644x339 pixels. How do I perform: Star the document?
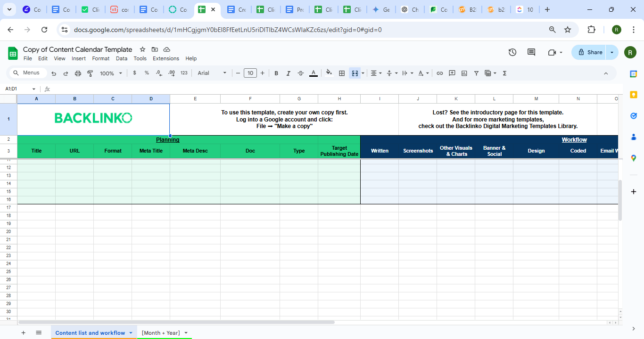click(x=142, y=49)
